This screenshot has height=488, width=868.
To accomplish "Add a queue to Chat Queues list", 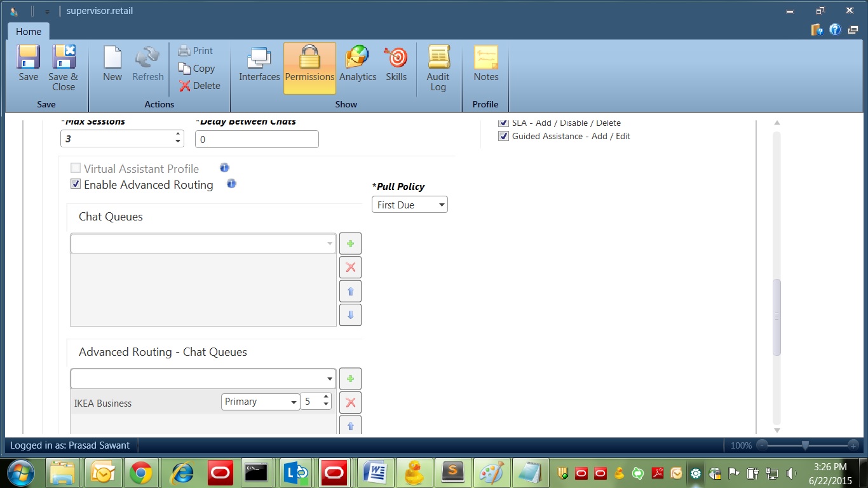I will click(350, 243).
